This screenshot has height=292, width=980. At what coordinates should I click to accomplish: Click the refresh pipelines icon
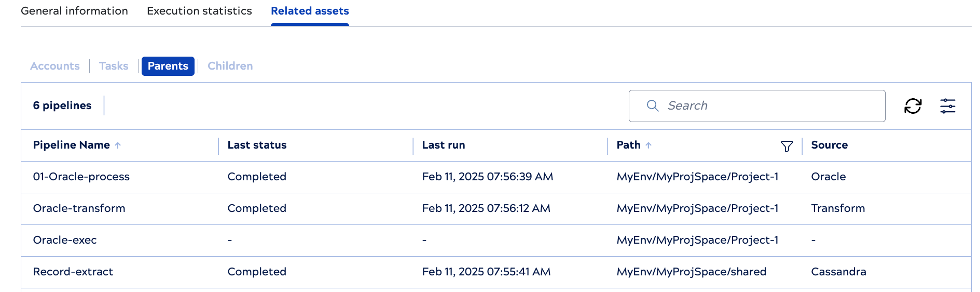pos(913,106)
